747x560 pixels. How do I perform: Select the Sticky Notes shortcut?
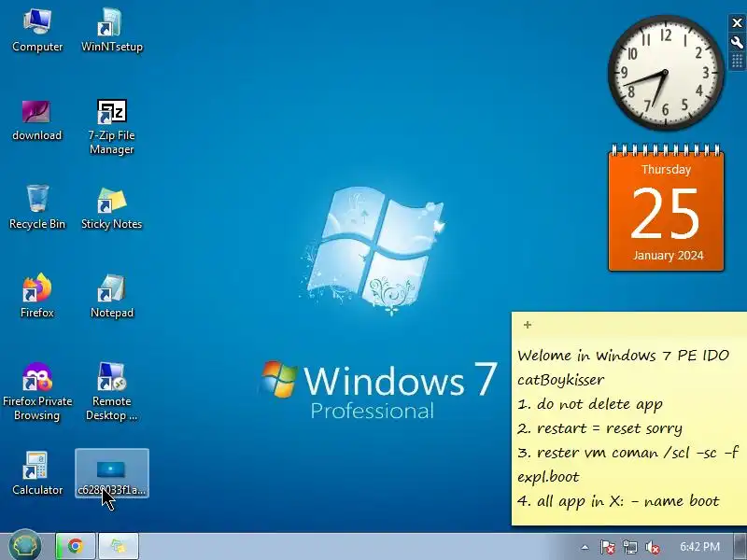(x=111, y=208)
